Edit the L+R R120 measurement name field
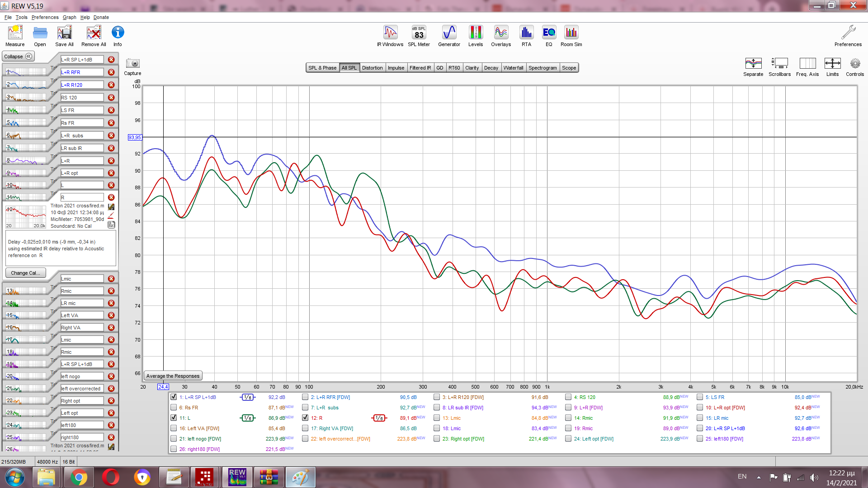868x488 pixels. click(x=82, y=85)
